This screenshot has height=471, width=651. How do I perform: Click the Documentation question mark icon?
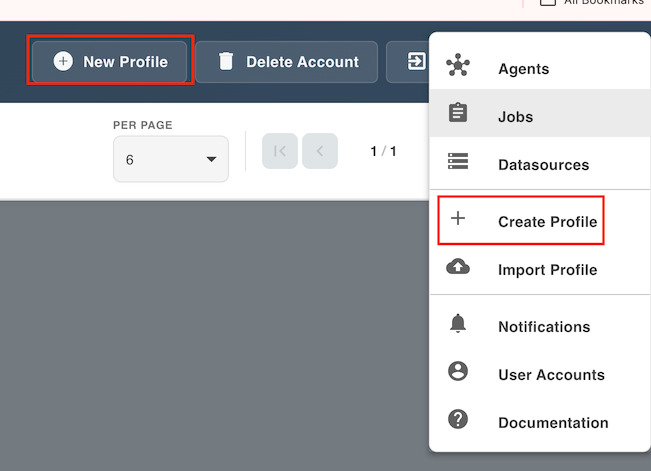click(458, 419)
